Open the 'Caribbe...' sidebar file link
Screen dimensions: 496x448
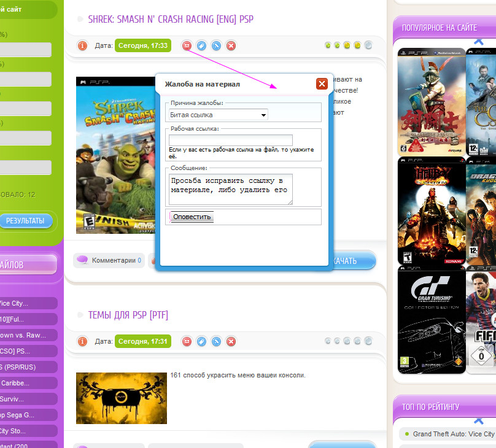click(x=28, y=383)
